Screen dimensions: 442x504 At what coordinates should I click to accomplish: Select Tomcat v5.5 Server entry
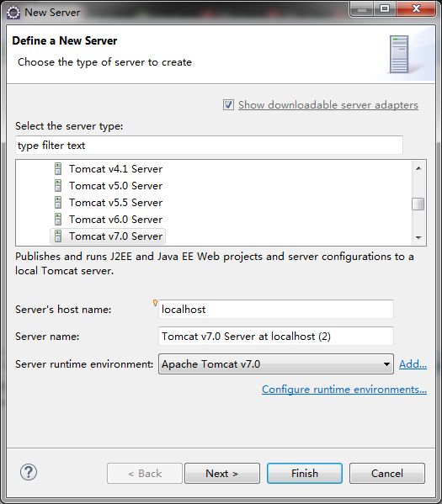click(x=116, y=203)
